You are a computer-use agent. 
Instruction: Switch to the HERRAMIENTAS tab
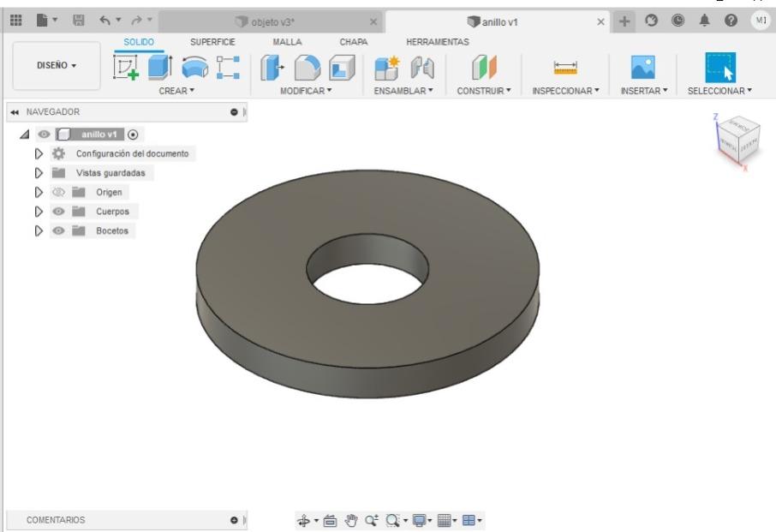(438, 42)
